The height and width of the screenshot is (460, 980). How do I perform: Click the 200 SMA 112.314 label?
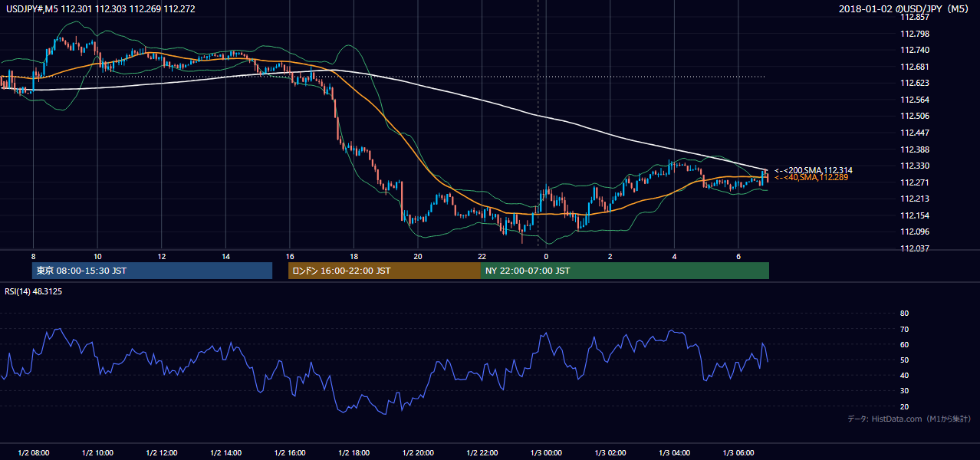(814, 170)
